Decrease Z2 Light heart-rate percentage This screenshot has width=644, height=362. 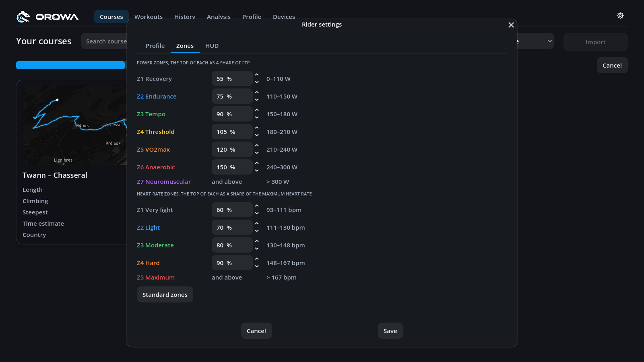pyautogui.click(x=257, y=231)
